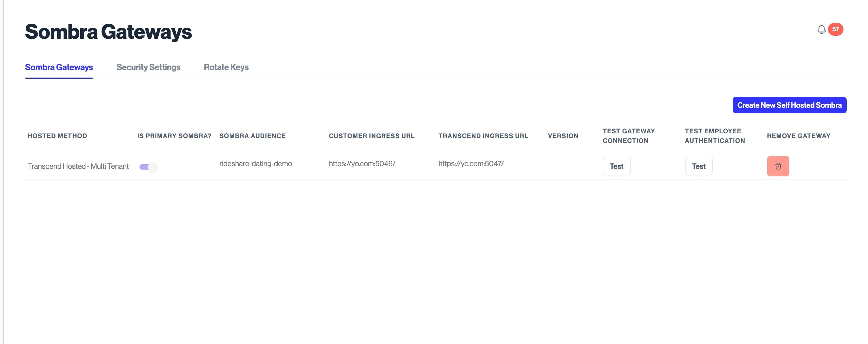This screenshot has width=868, height=344.
Task: Open the Rotate Keys tab
Action: pyautogui.click(x=226, y=67)
